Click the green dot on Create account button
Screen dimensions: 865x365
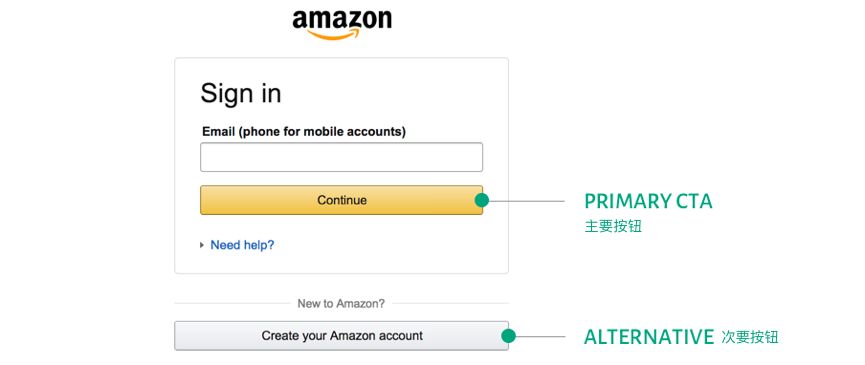pyautogui.click(x=509, y=336)
